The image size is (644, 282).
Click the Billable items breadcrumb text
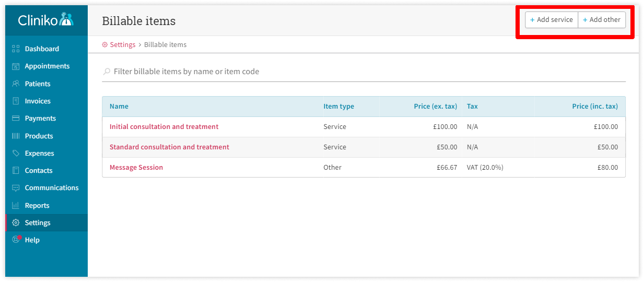(x=166, y=45)
